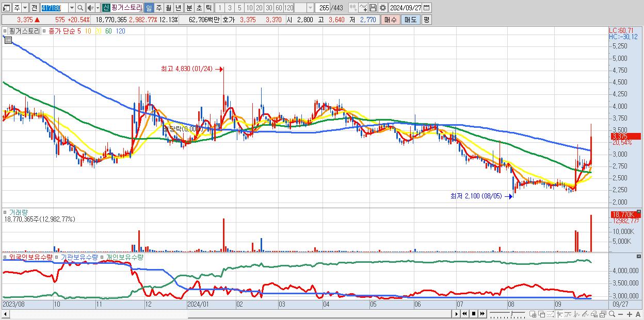Click the 전 button
The image size is (644, 320).
coord(34,8)
